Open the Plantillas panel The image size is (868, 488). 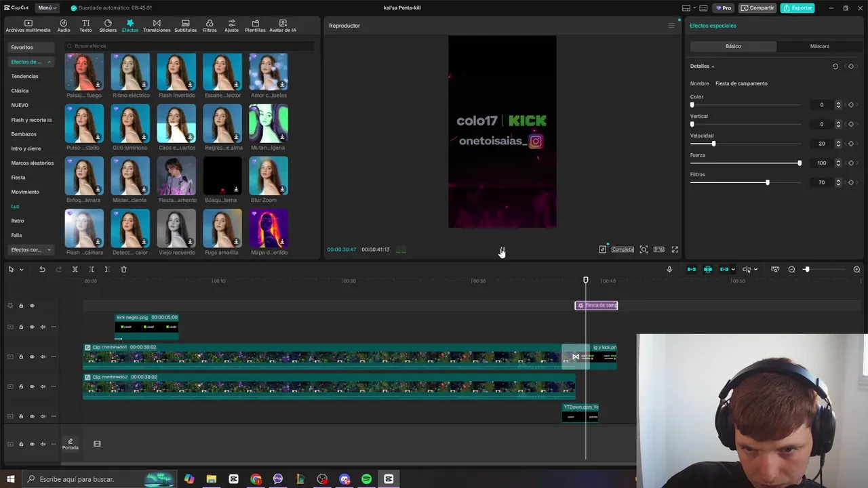point(255,26)
